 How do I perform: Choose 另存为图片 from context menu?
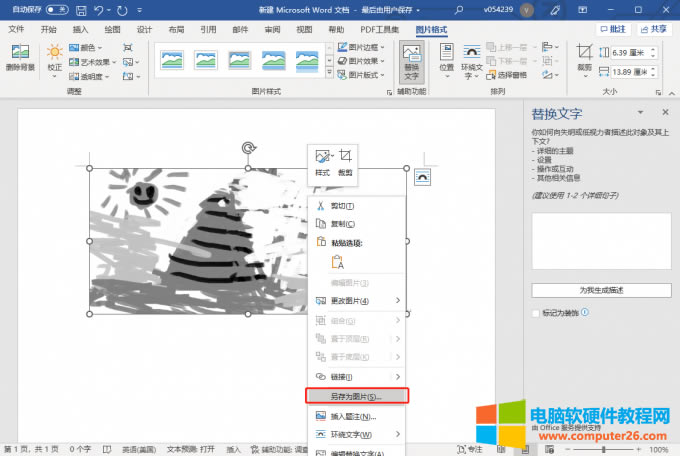click(356, 396)
